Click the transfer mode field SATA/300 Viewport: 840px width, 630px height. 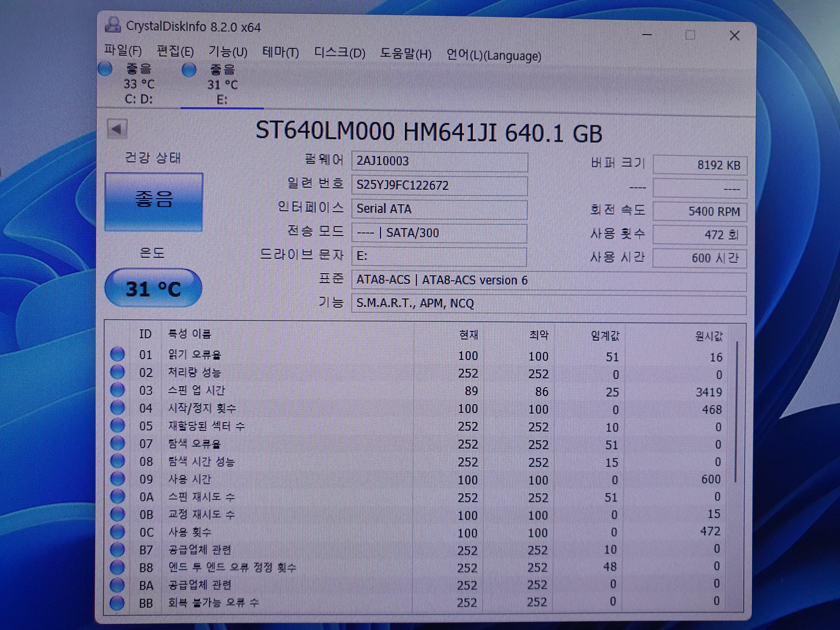439,233
